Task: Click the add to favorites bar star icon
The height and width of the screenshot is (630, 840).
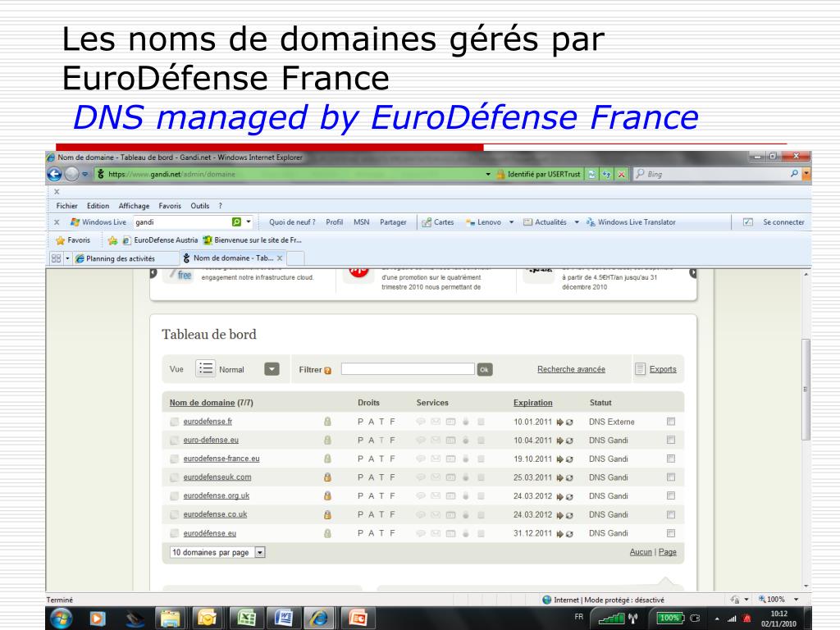Action: pyautogui.click(x=112, y=240)
